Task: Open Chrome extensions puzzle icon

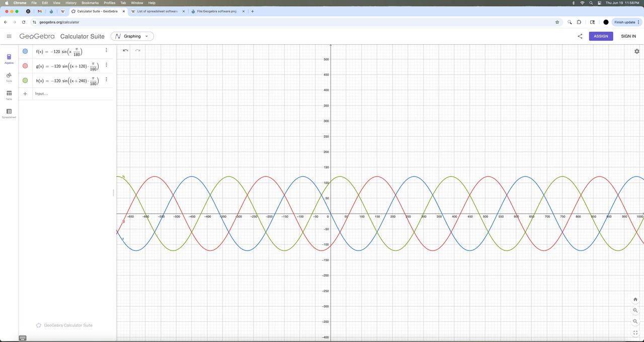Action: click(x=579, y=22)
